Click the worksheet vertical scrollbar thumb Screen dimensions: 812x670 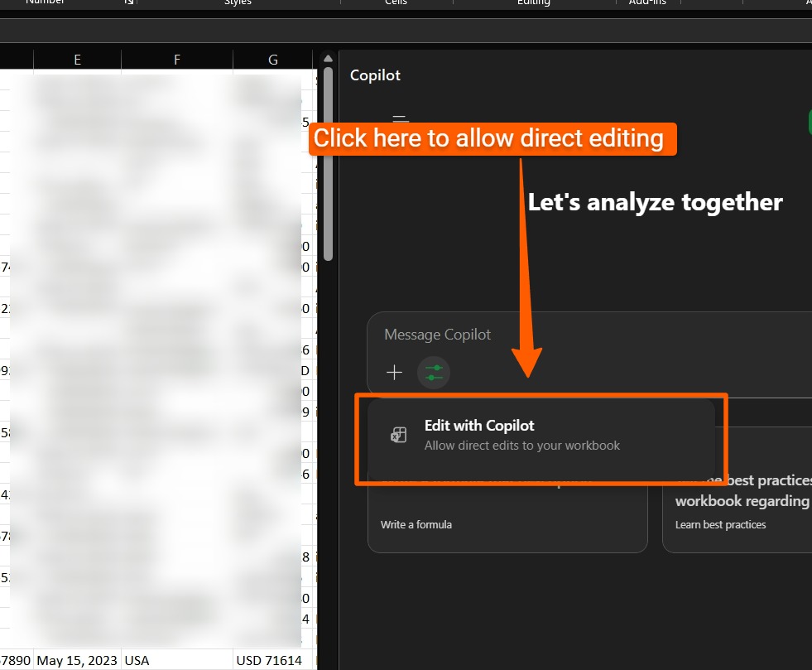pyautogui.click(x=328, y=164)
